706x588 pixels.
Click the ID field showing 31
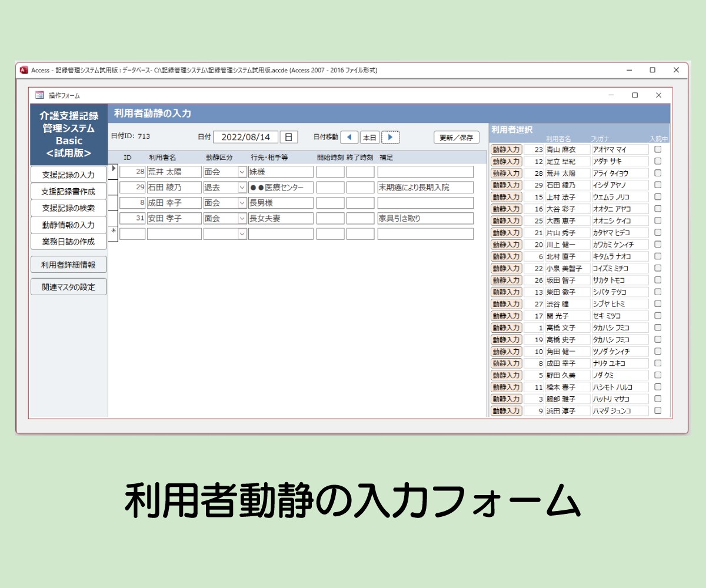coord(132,218)
